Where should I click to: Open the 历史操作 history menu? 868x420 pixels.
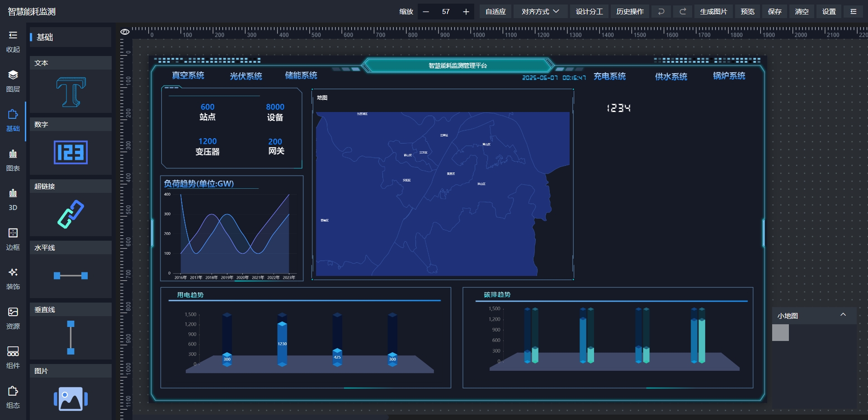[630, 12]
